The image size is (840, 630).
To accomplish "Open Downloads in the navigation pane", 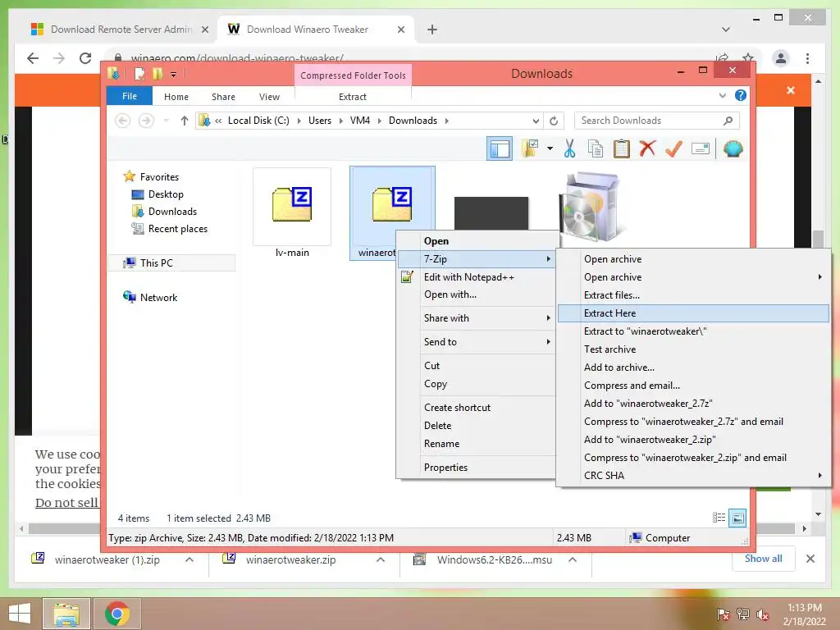I will click(172, 211).
